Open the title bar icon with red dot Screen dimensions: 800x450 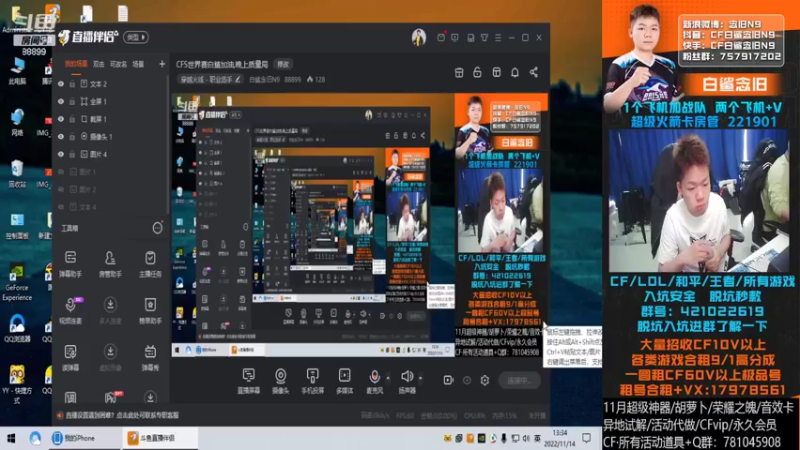(441, 37)
